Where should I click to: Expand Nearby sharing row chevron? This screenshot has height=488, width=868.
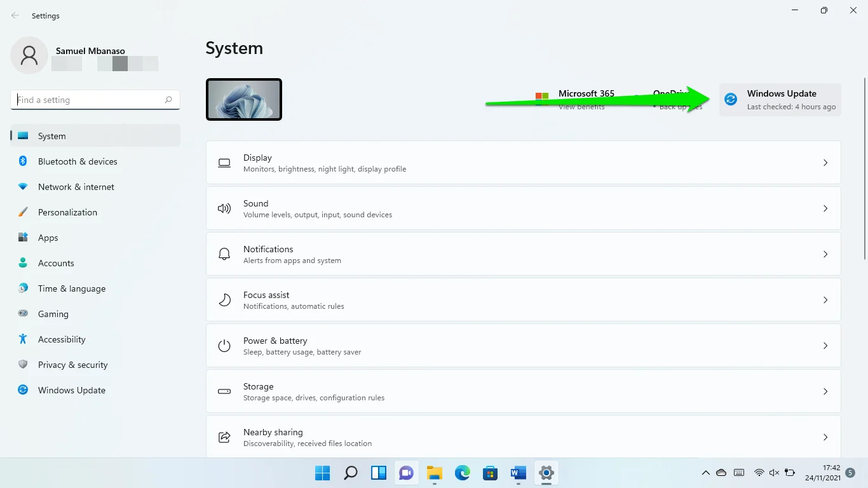click(x=825, y=437)
